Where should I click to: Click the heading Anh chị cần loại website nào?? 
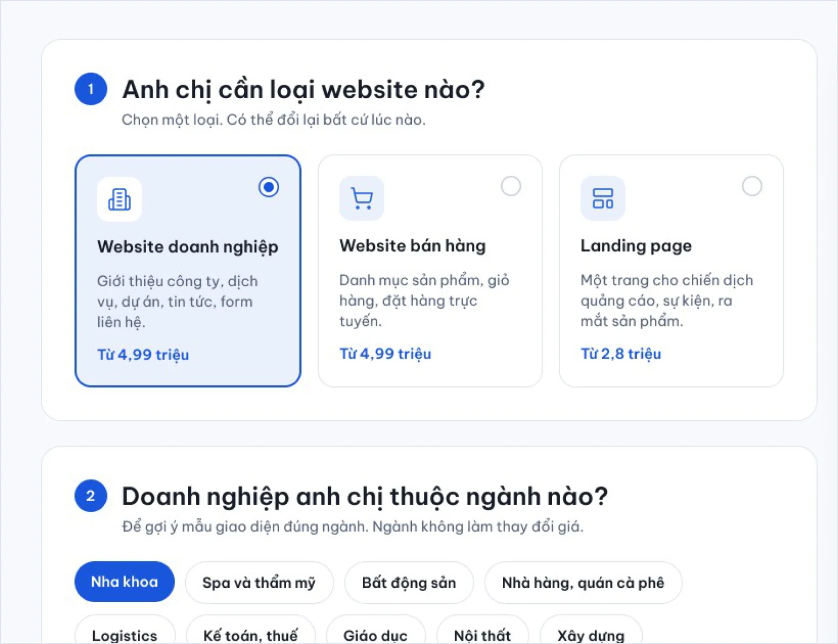point(303,89)
